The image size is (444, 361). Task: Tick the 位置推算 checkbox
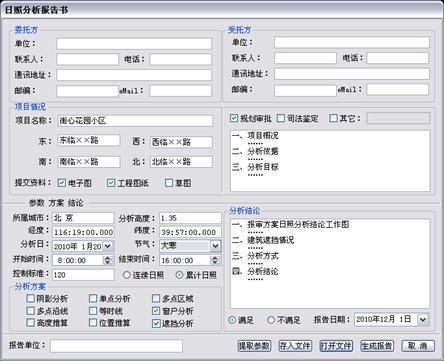coord(93,323)
